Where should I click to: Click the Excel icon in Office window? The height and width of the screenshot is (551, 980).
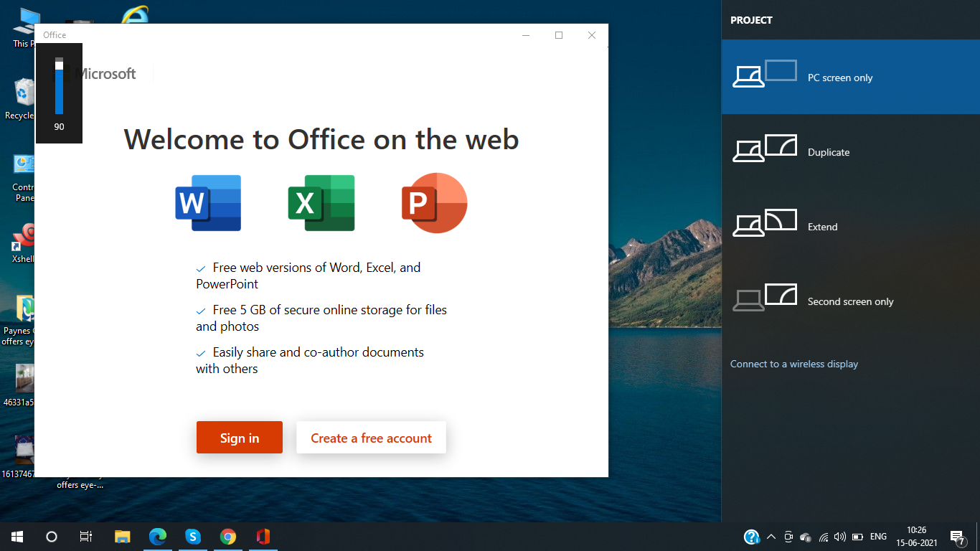click(321, 203)
